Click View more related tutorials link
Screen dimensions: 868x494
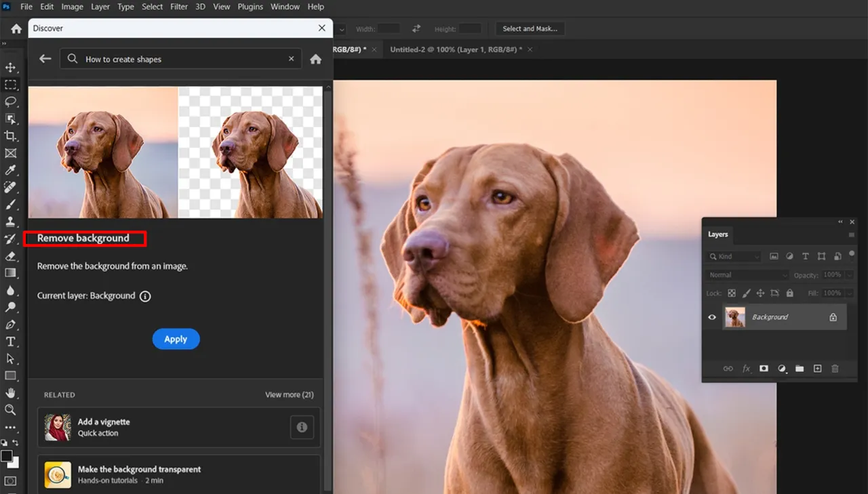[x=290, y=394]
